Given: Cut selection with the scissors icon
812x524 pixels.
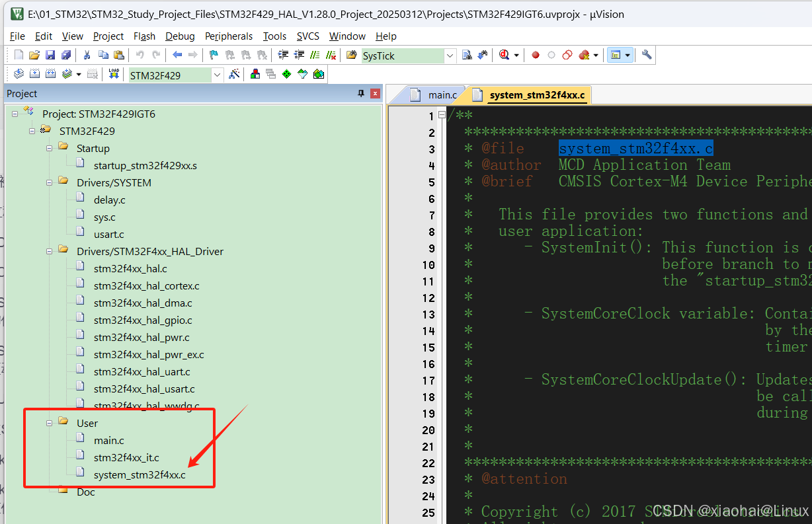Looking at the screenshot, I should [x=87, y=55].
